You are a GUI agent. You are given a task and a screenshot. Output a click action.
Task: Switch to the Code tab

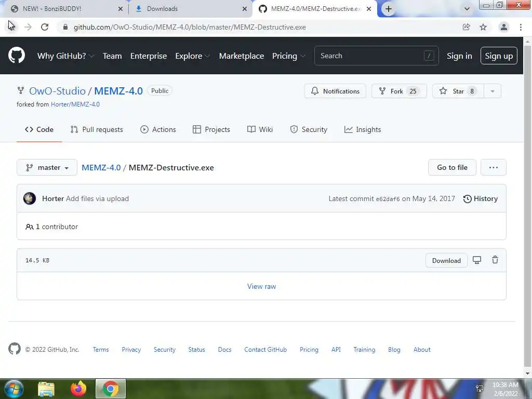[39, 129]
